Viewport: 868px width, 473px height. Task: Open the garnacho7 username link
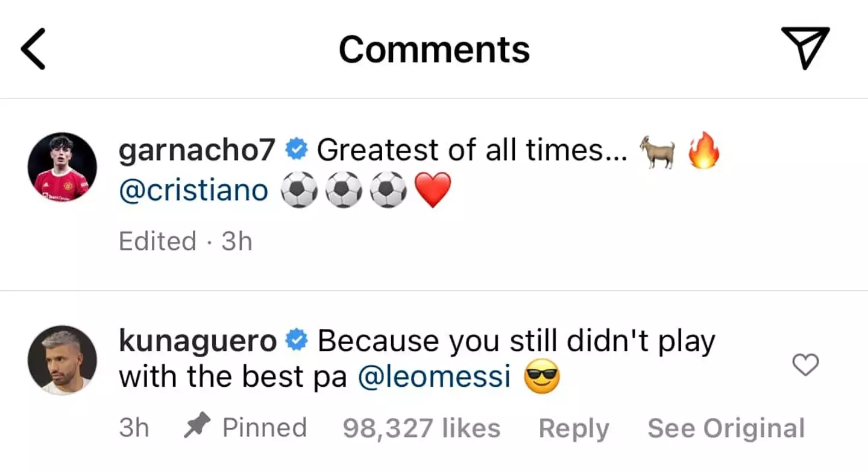click(x=197, y=150)
